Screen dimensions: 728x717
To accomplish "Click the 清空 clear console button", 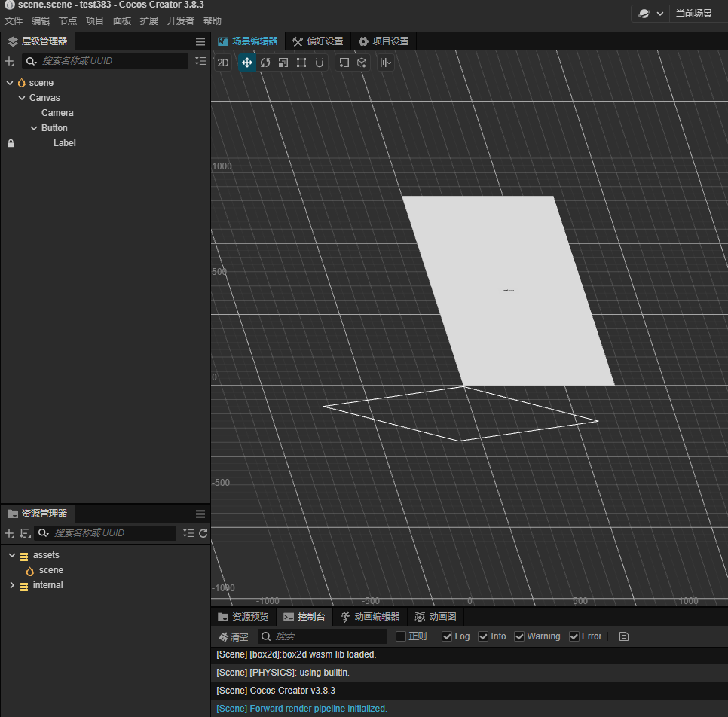I will point(233,636).
